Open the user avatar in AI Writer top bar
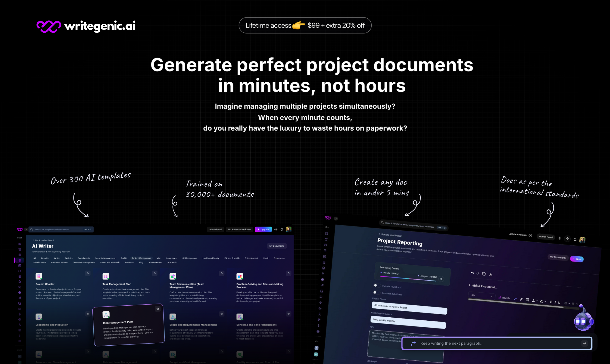Image resolution: width=610 pixels, height=364 pixels. tap(289, 229)
